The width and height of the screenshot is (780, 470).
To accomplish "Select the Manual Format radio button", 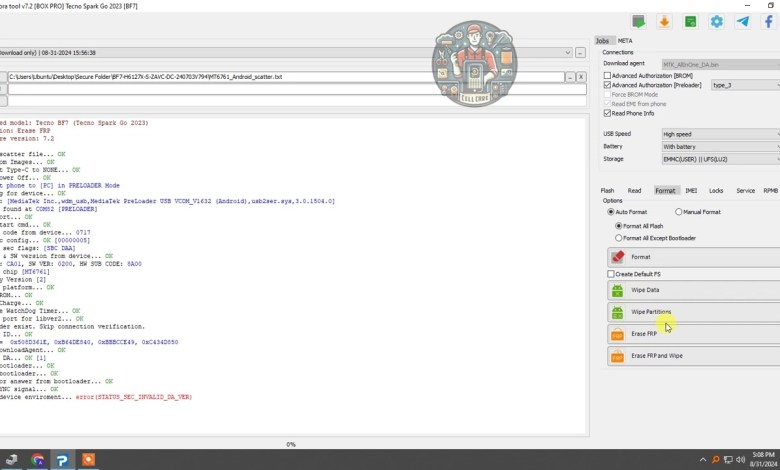I will 679,212.
